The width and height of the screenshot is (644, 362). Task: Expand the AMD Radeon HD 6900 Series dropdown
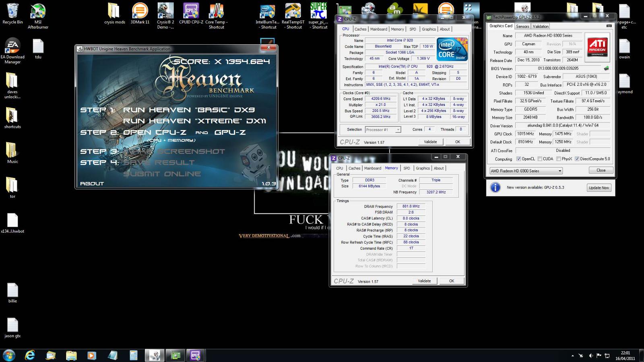pyautogui.click(x=526, y=171)
